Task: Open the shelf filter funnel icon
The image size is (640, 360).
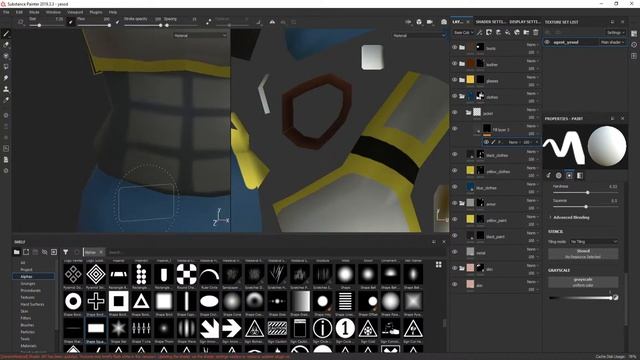Action: [x=66, y=252]
